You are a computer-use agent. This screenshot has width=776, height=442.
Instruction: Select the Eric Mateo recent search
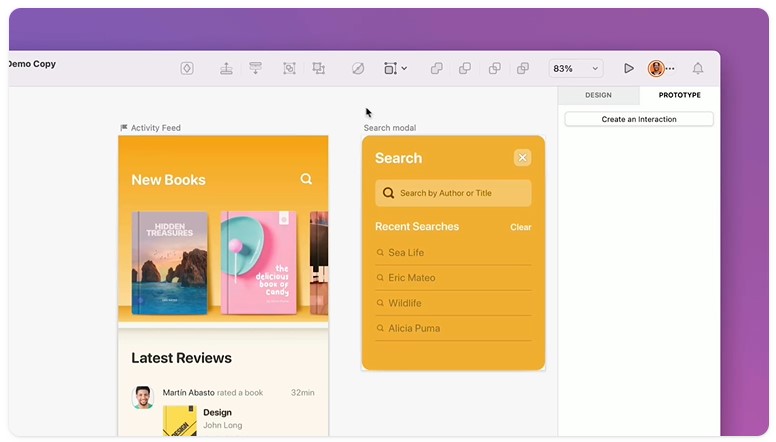pyautogui.click(x=453, y=278)
